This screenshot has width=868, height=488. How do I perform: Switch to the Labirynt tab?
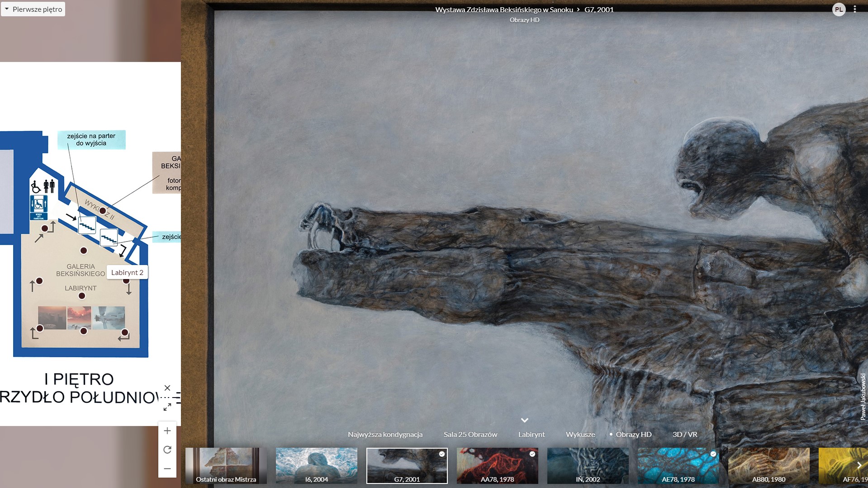point(531,434)
